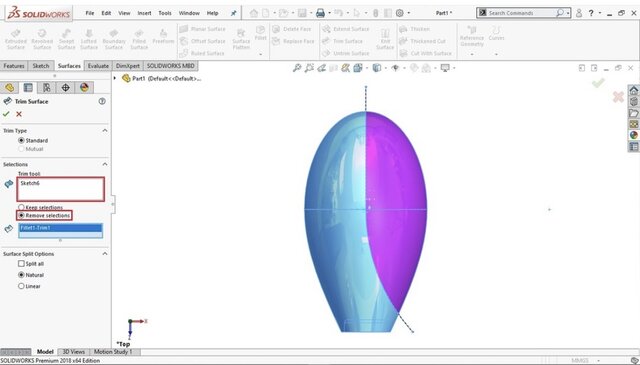Open the SOLIDWORKS MBD tab
Image resolution: width=640 pixels, height=365 pixels.
[171, 66]
